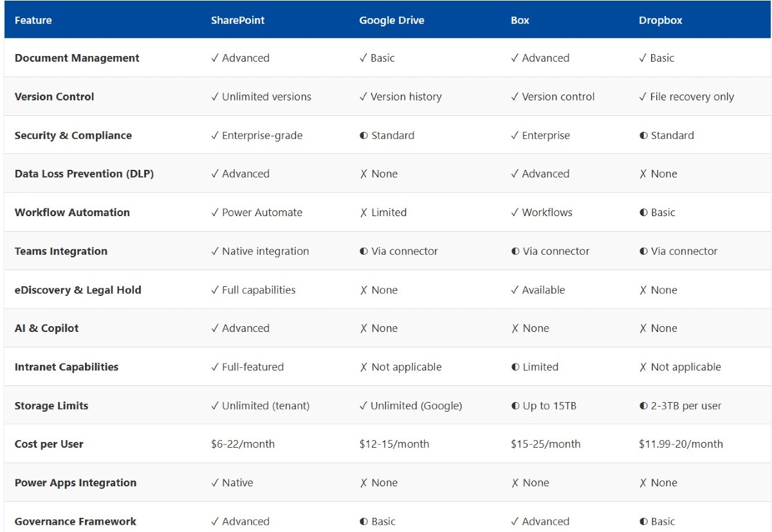772x532 pixels.
Task: Click Box's "$15-25/month" cost cell
Action: tap(546, 444)
